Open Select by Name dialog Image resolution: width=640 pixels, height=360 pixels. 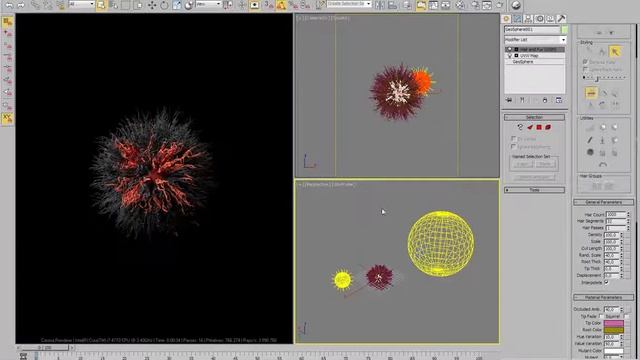coord(113,5)
